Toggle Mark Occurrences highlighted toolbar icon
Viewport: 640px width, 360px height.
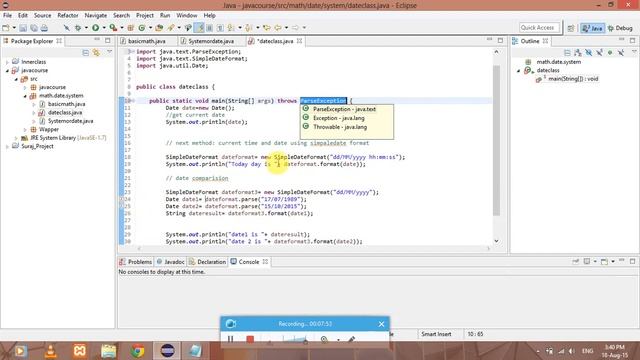[200, 28]
